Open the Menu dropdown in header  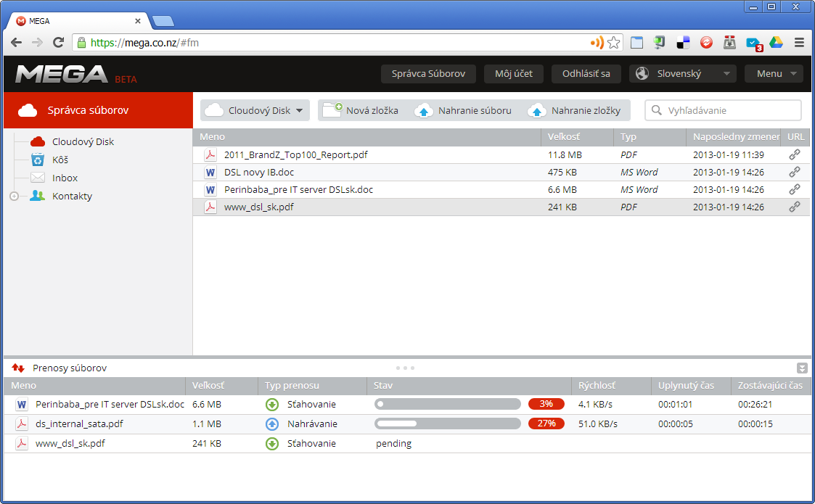pyautogui.click(x=774, y=74)
